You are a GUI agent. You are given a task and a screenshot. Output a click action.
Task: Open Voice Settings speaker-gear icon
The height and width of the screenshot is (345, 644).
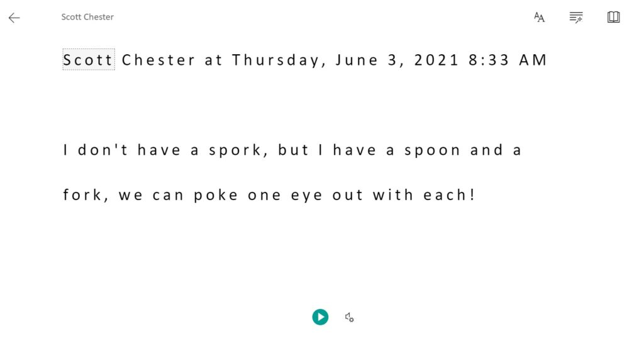349,317
